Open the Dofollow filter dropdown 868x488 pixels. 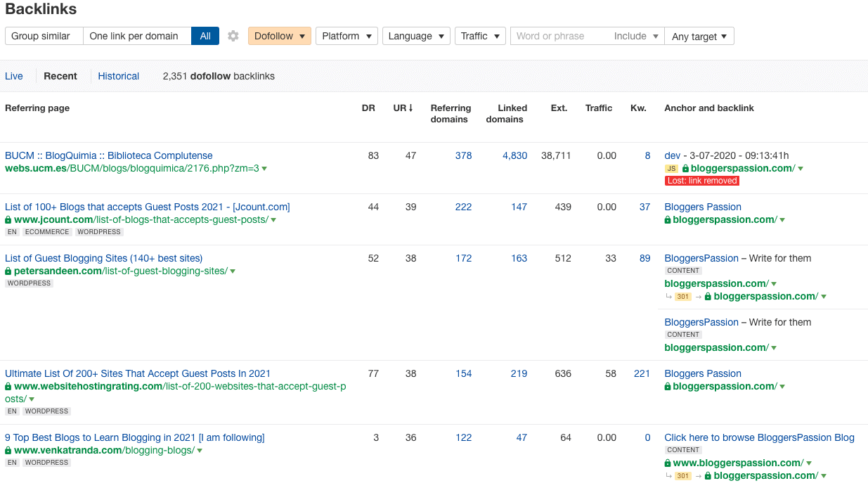pos(279,36)
